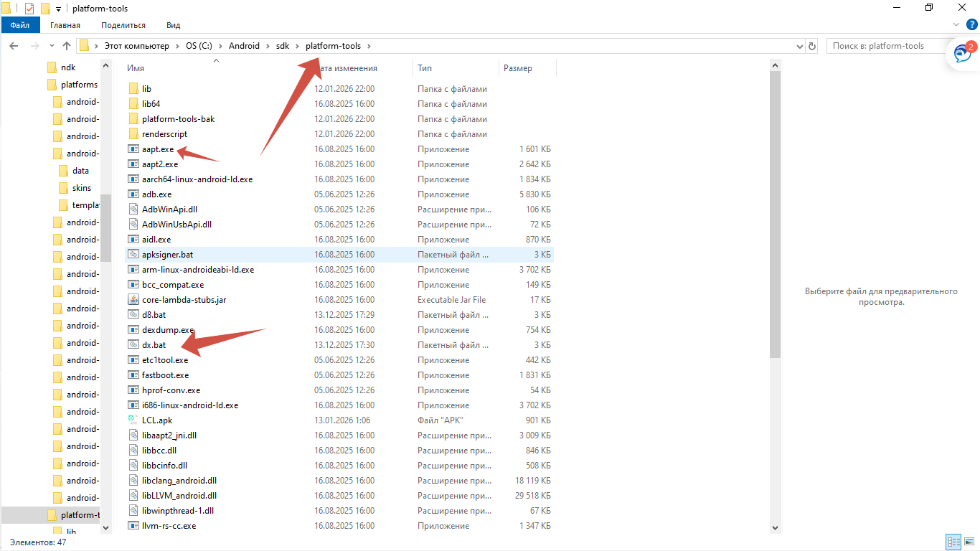Switch to large thumbnails view
This screenshot has width=980, height=551.
click(968, 542)
